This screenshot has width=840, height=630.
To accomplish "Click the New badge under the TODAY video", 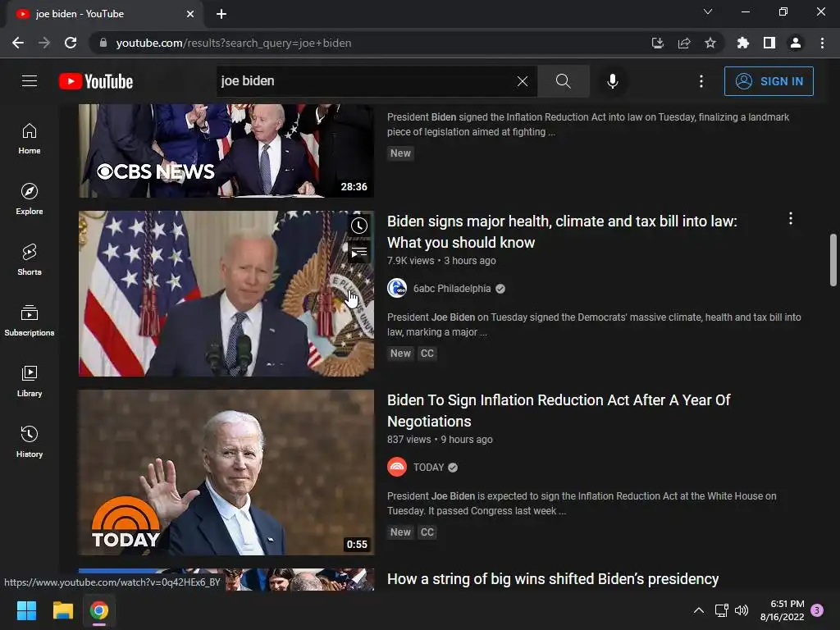I will pyautogui.click(x=400, y=532).
